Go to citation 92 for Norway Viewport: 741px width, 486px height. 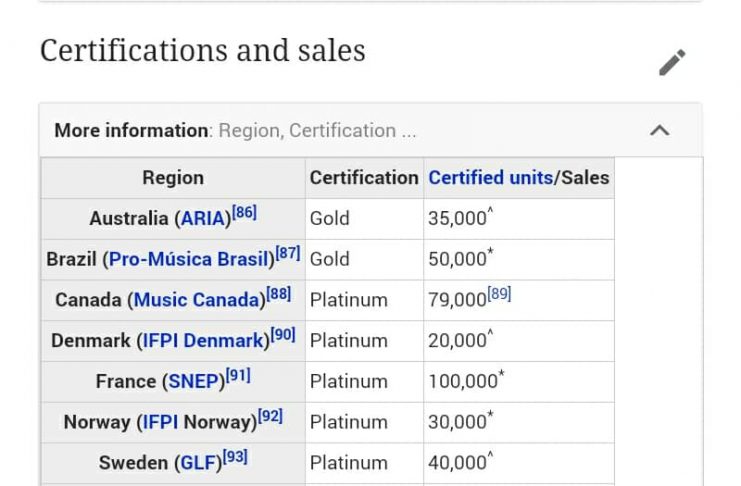point(270,416)
